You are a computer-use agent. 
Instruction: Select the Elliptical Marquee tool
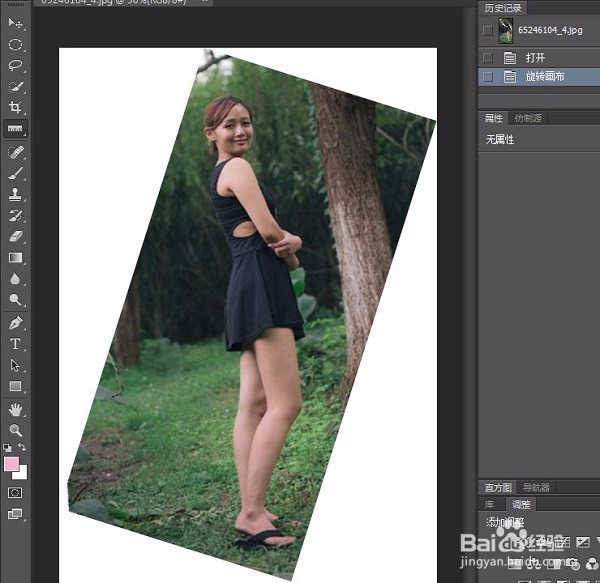(15, 45)
